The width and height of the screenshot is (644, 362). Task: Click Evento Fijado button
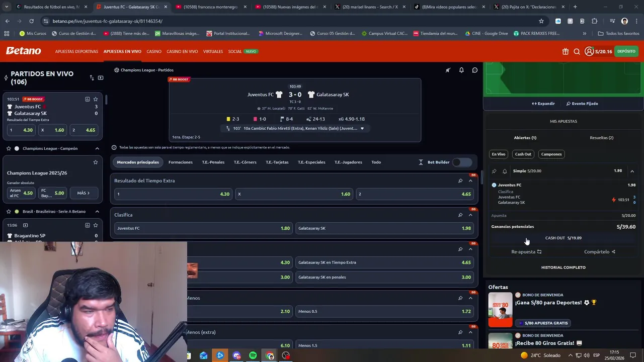click(x=582, y=104)
